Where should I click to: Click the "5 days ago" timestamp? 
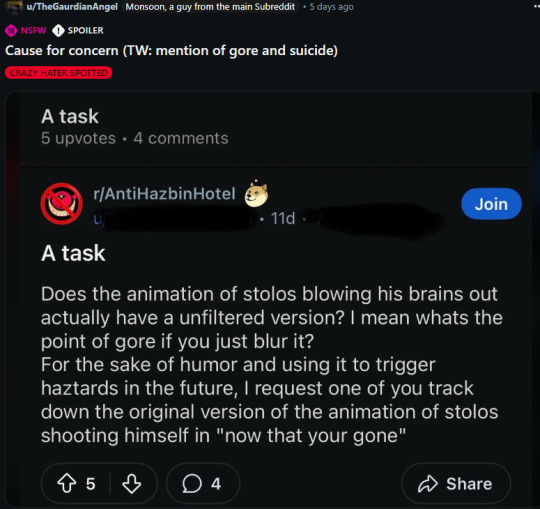pos(331,7)
